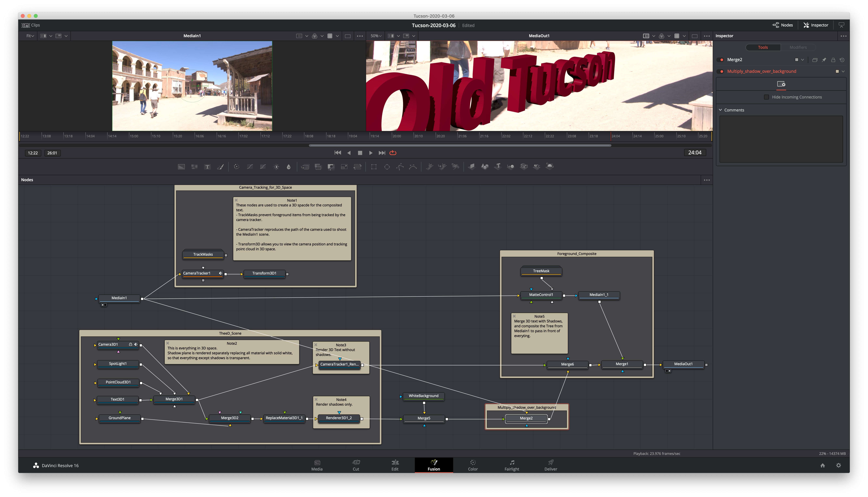Go to the project manager home icon

(x=823, y=465)
